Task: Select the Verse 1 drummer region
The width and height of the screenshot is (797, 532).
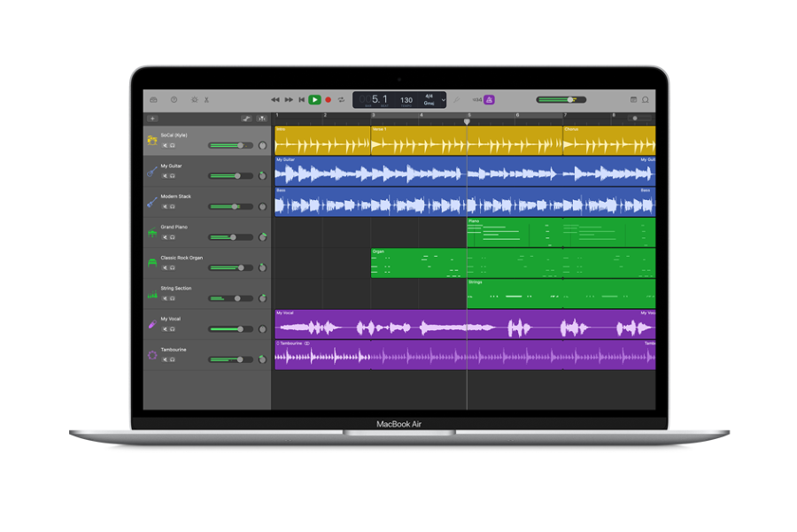Action: coord(418,141)
